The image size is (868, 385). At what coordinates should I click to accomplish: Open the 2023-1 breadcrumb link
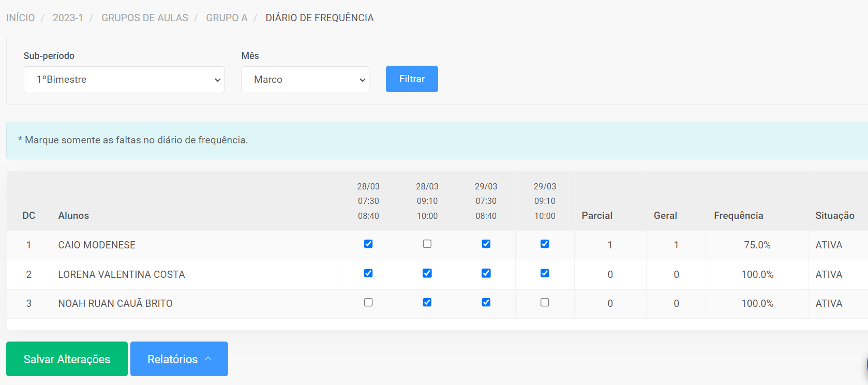68,18
